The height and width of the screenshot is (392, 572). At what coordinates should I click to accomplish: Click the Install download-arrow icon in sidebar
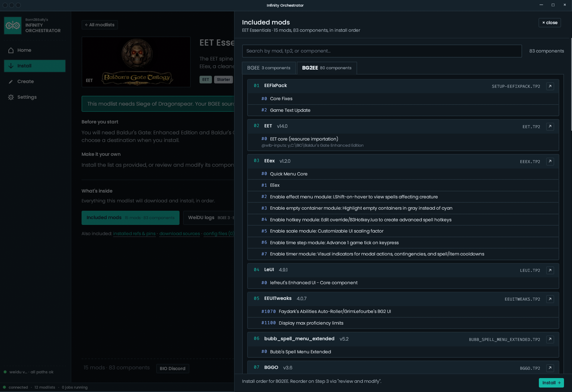11,66
